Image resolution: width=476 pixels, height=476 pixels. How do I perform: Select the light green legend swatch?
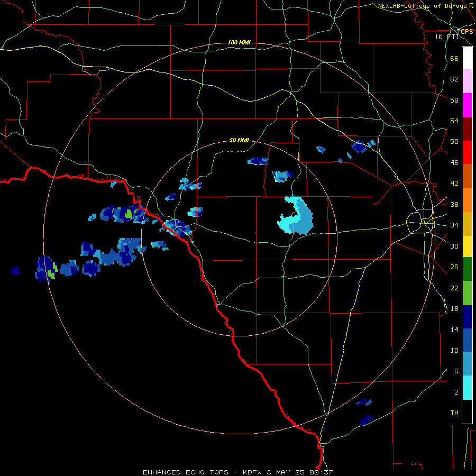tap(467, 293)
